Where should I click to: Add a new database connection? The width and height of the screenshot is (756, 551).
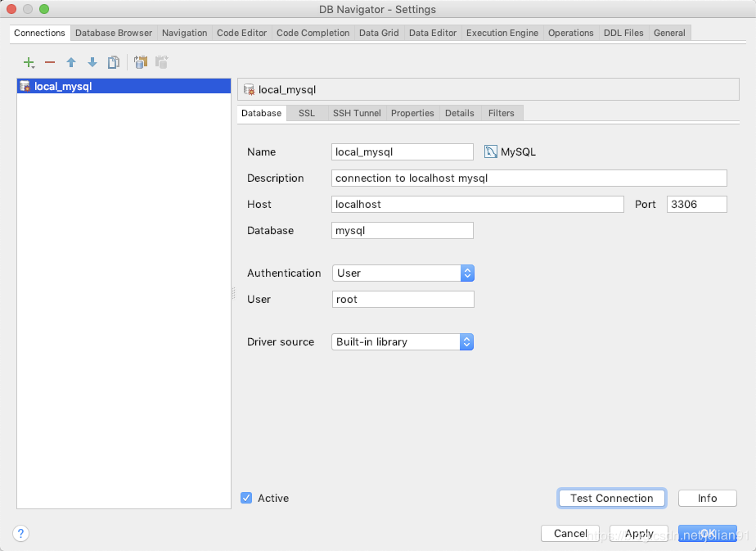click(29, 62)
